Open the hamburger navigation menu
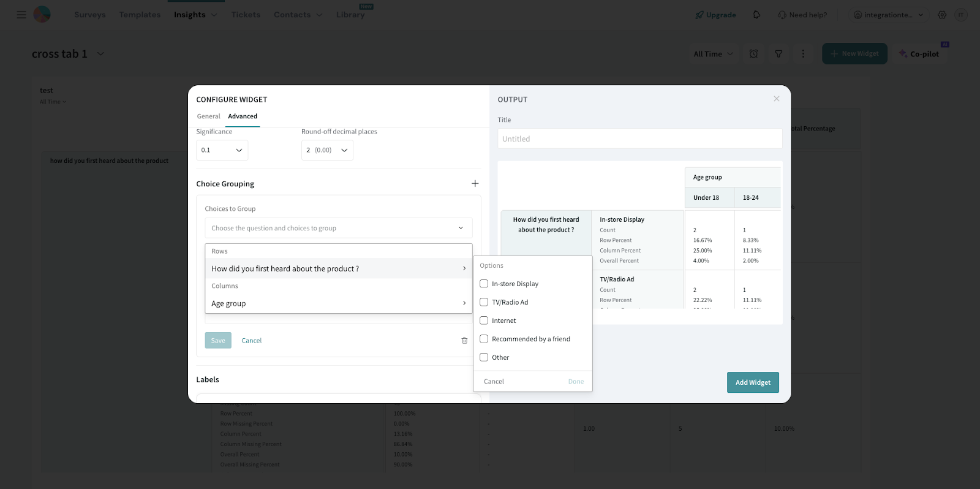Viewport: 980px width, 489px height. (x=21, y=15)
